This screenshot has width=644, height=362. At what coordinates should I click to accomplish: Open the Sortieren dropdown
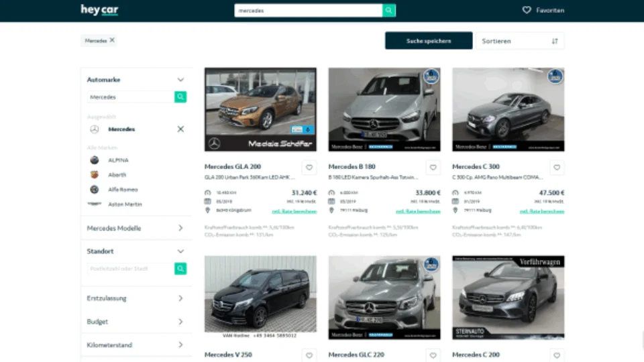pos(520,41)
